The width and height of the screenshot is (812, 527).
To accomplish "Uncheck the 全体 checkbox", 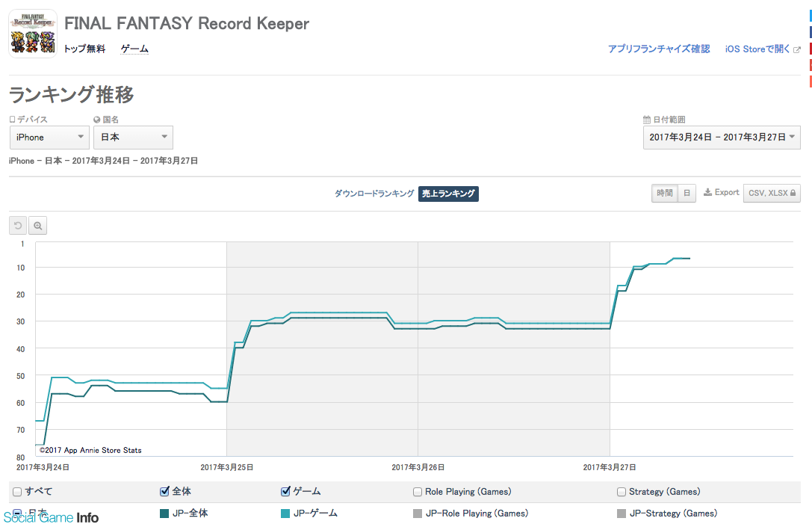I will click(x=164, y=491).
